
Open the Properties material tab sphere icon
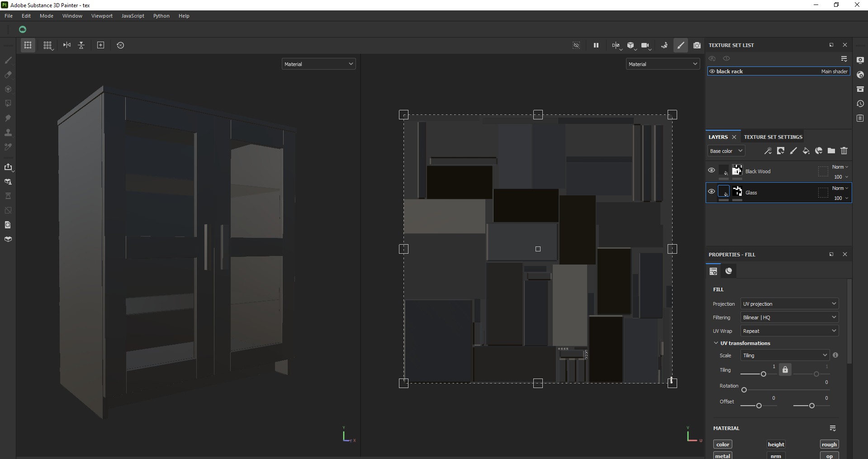point(729,271)
